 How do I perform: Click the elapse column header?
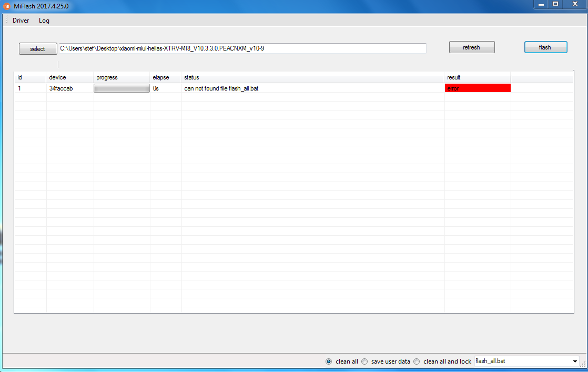pyautogui.click(x=165, y=77)
